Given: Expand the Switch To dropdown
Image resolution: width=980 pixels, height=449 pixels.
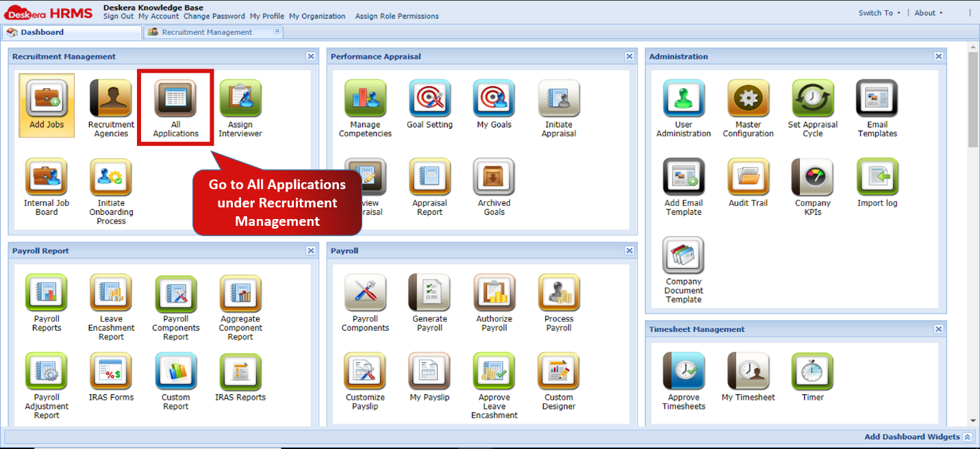Looking at the screenshot, I should pyautogui.click(x=879, y=13).
